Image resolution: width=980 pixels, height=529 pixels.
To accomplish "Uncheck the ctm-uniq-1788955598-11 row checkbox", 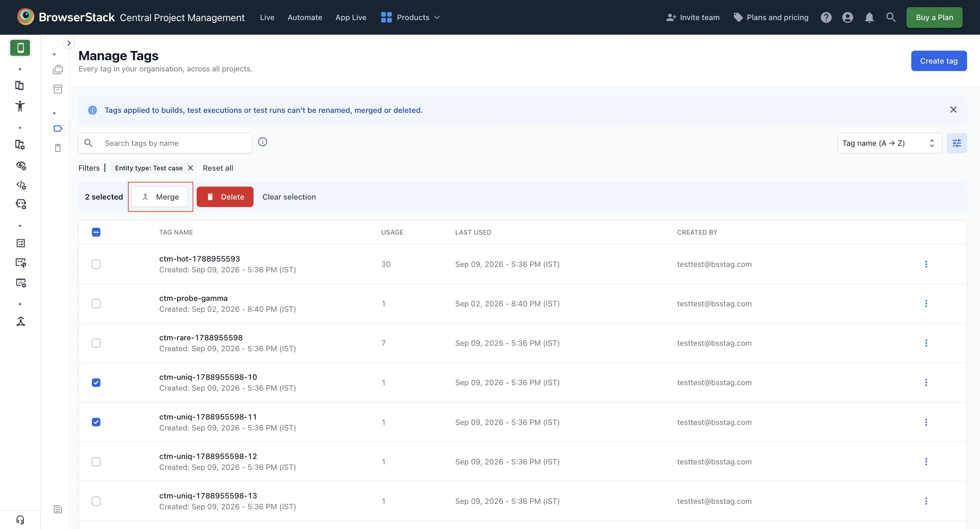I will point(96,422).
